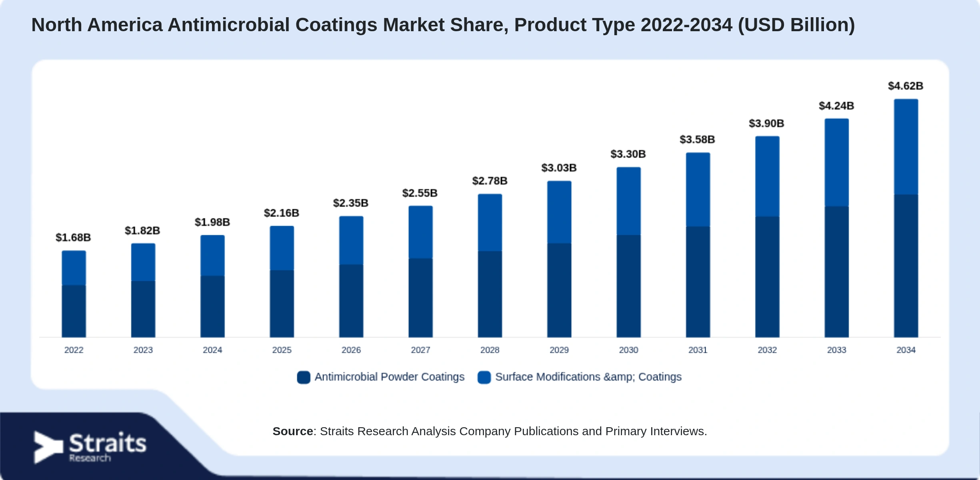Click the chart title text
Screen dimensions: 980x480
[x=443, y=25]
